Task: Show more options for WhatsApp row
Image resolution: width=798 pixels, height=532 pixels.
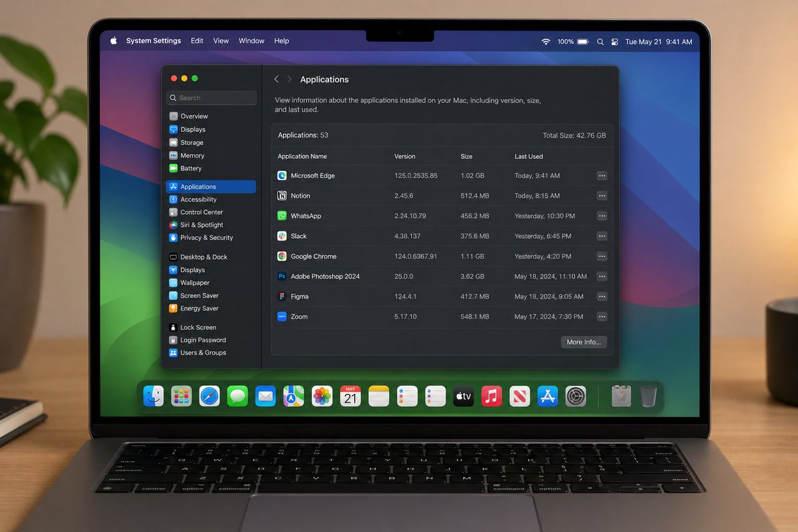Action: click(x=602, y=216)
